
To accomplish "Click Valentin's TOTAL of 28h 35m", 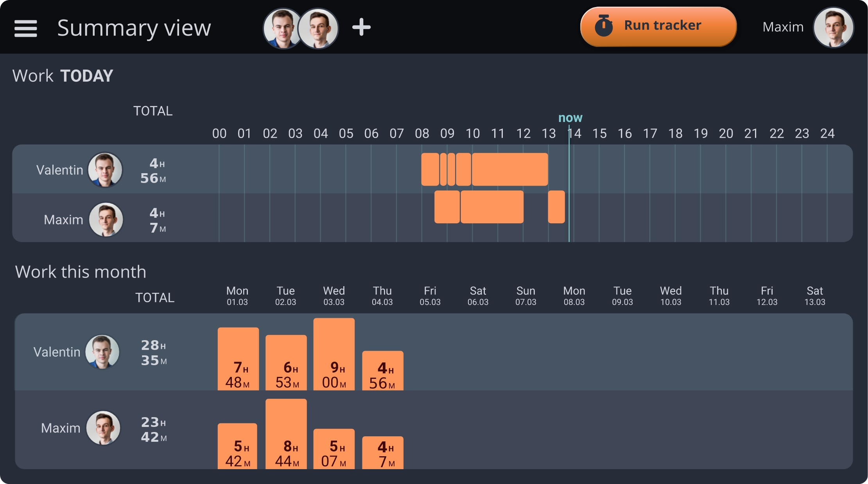I will (153, 353).
